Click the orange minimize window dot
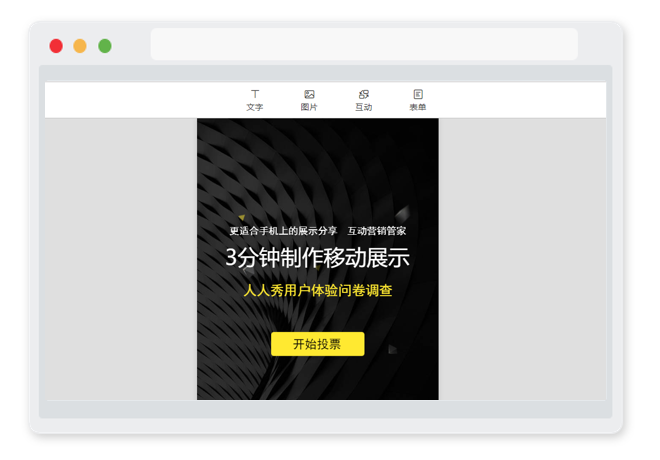 click(x=80, y=46)
